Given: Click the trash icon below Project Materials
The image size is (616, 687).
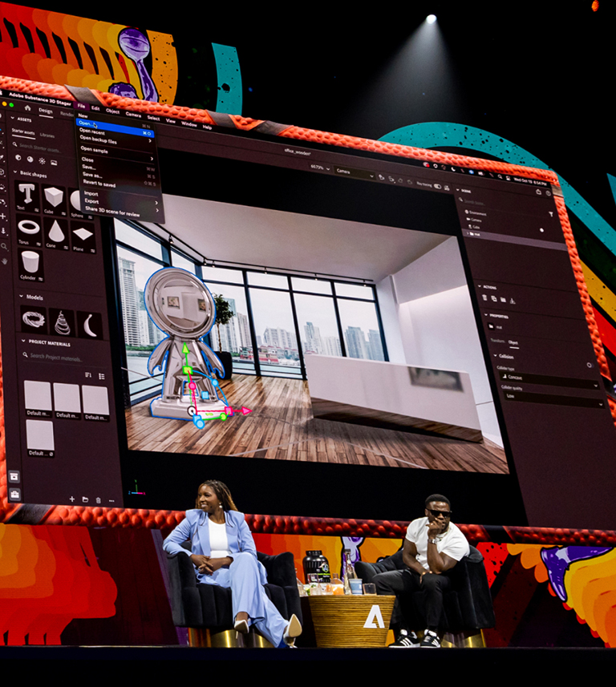Looking at the screenshot, I should [x=98, y=500].
